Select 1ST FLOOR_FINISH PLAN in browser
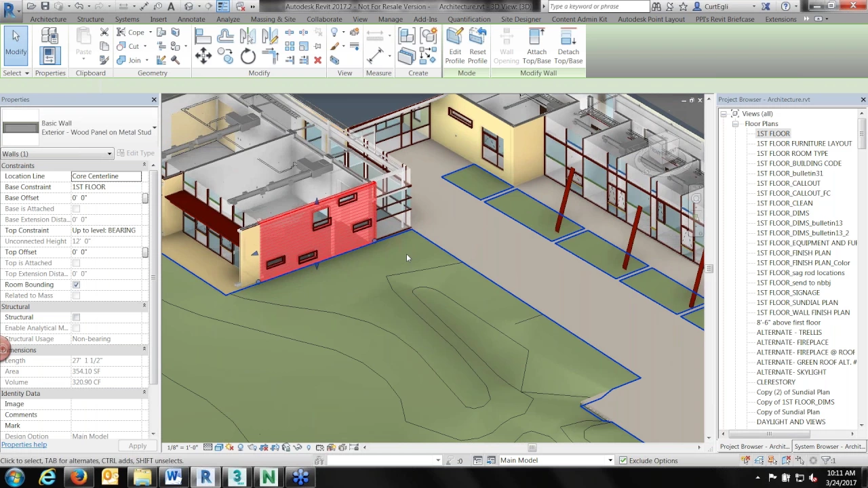868x488 pixels. point(793,253)
